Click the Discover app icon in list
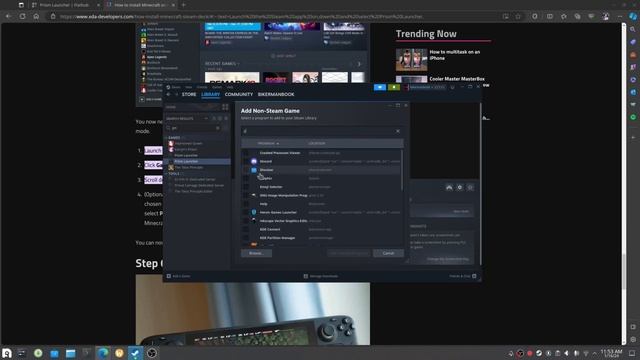Screen dimensions: 640x360 click(x=254, y=170)
